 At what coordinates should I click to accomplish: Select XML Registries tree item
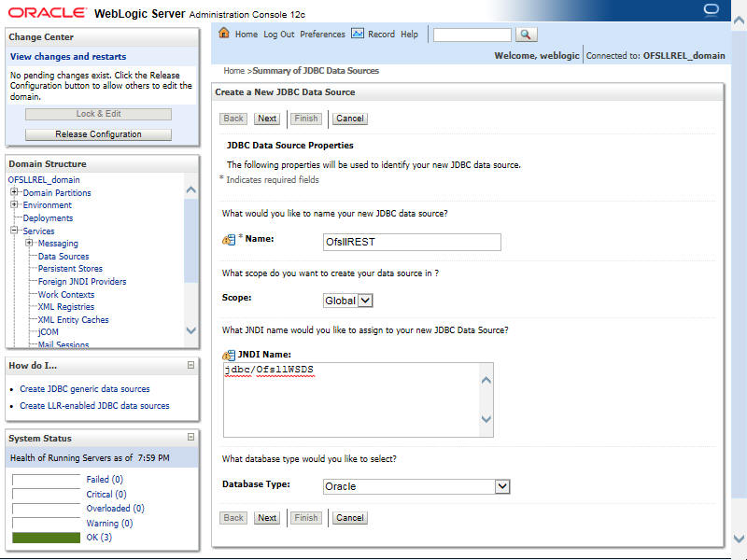pos(66,307)
